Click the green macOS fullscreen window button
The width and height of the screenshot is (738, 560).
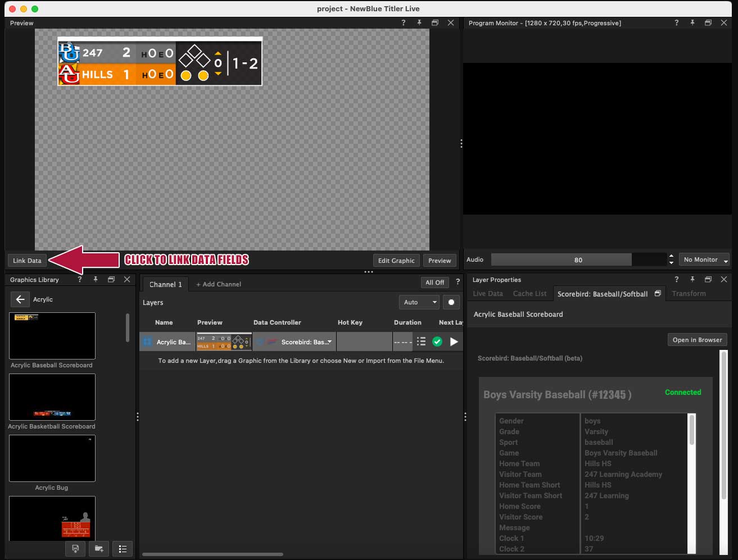[x=35, y=9]
